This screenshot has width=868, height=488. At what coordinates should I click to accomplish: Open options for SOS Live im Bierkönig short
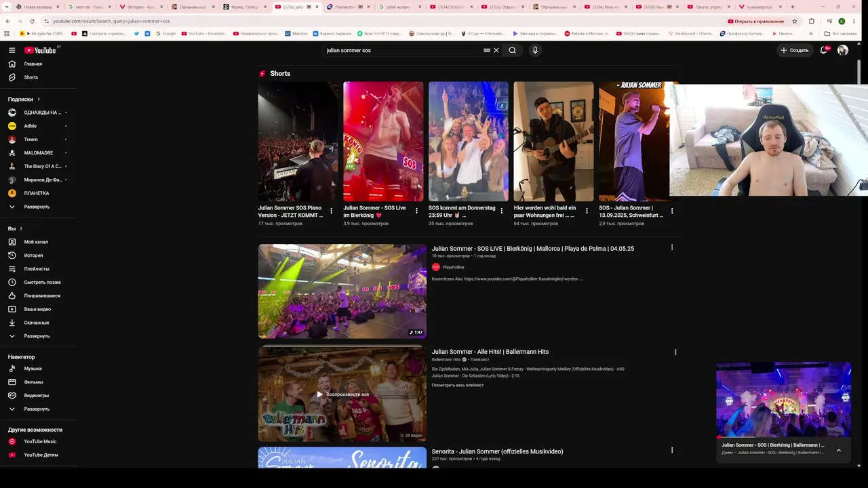(x=416, y=211)
